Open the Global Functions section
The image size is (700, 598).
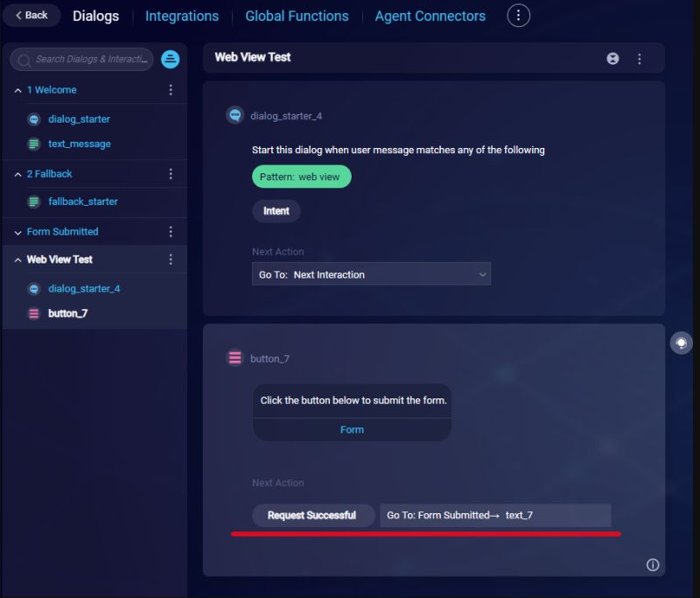coord(297,16)
